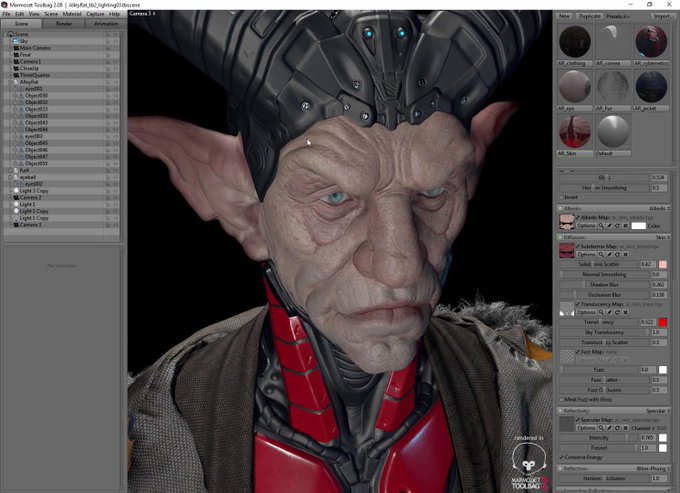The image size is (680, 493).
Task: Reload the Subdermis Map texture
Action: tap(618, 255)
